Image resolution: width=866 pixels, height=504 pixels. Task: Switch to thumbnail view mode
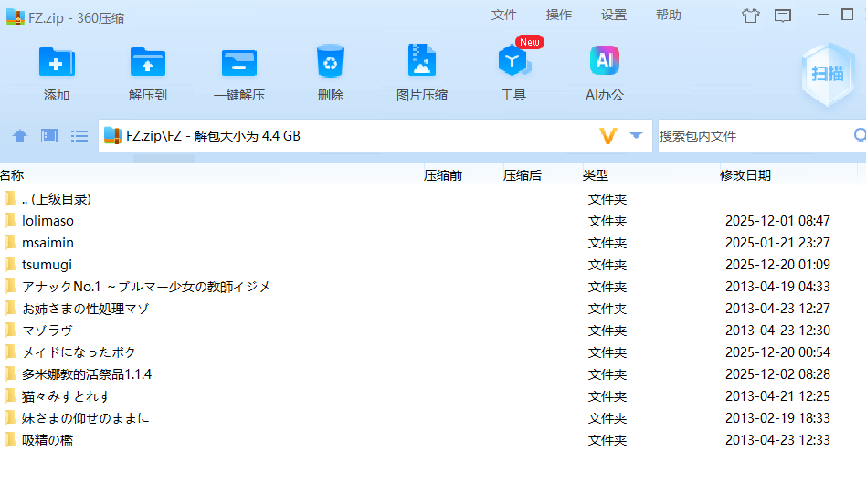49,136
